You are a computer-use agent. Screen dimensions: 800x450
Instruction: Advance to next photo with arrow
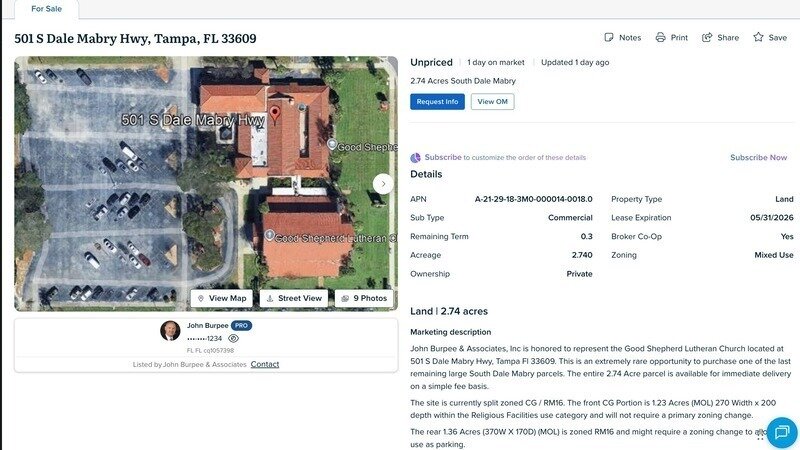pyautogui.click(x=383, y=184)
